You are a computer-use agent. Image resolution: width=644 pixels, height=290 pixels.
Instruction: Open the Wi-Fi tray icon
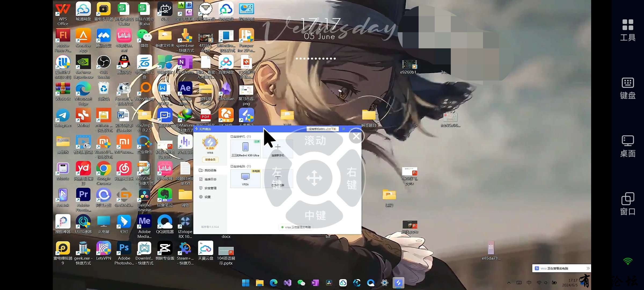(x=539, y=282)
